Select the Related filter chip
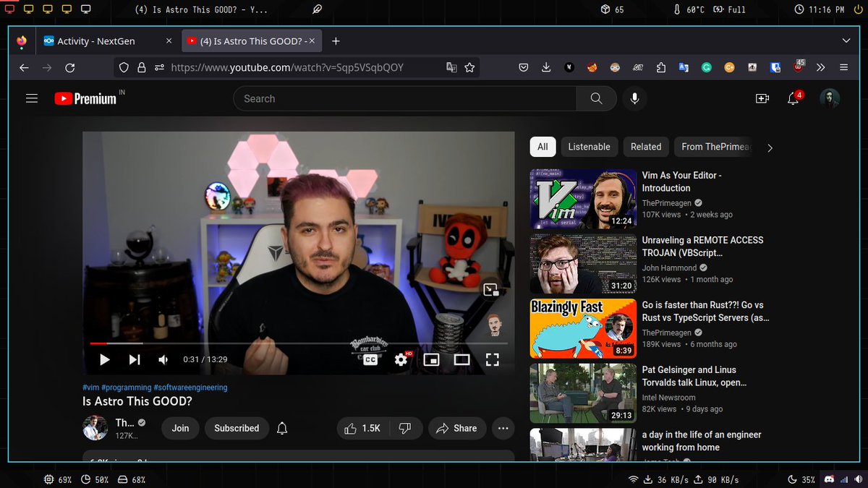Screen dimensions: 868x488 pyautogui.click(x=645, y=147)
